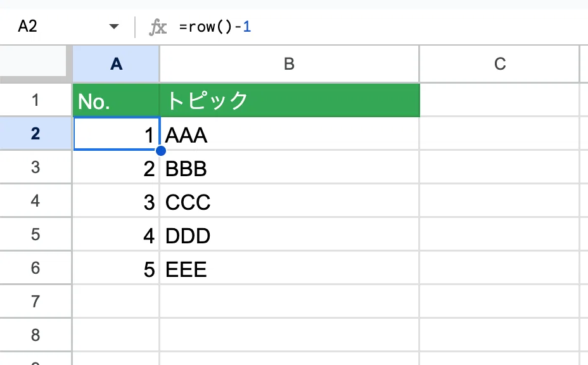This screenshot has height=365, width=588.
Task: Click the 'トピック' header cell
Action: click(x=290, y=100)
